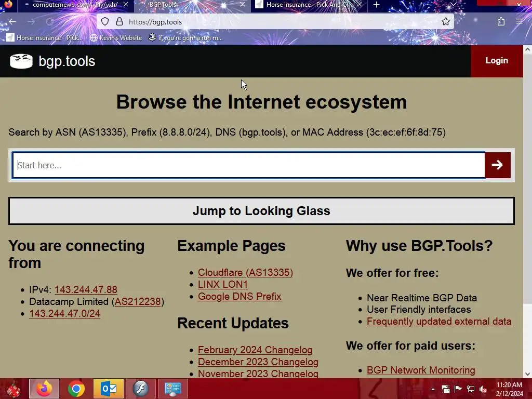Open the taskbar clock showing 11:20 AM
The height and width of the screenshot is (399, 532).
509,389
